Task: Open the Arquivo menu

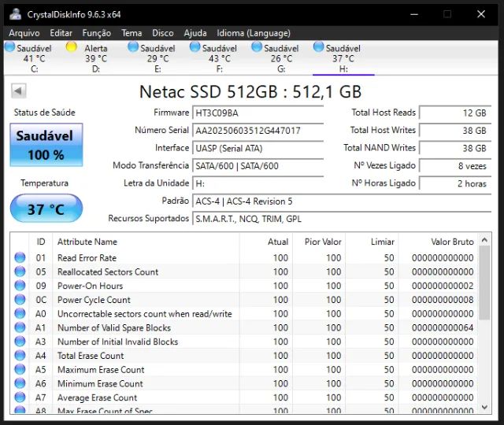Action: (24, 33)
